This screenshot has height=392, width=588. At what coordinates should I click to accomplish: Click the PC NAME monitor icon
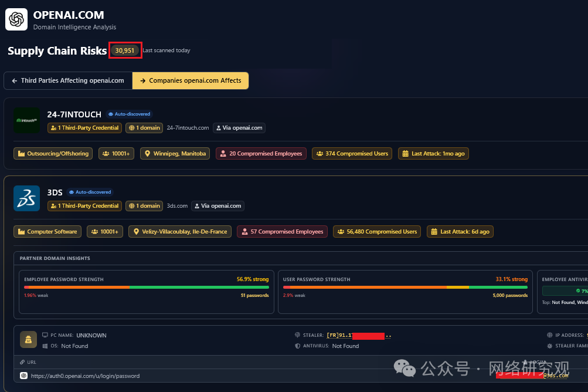pos(45,335)
